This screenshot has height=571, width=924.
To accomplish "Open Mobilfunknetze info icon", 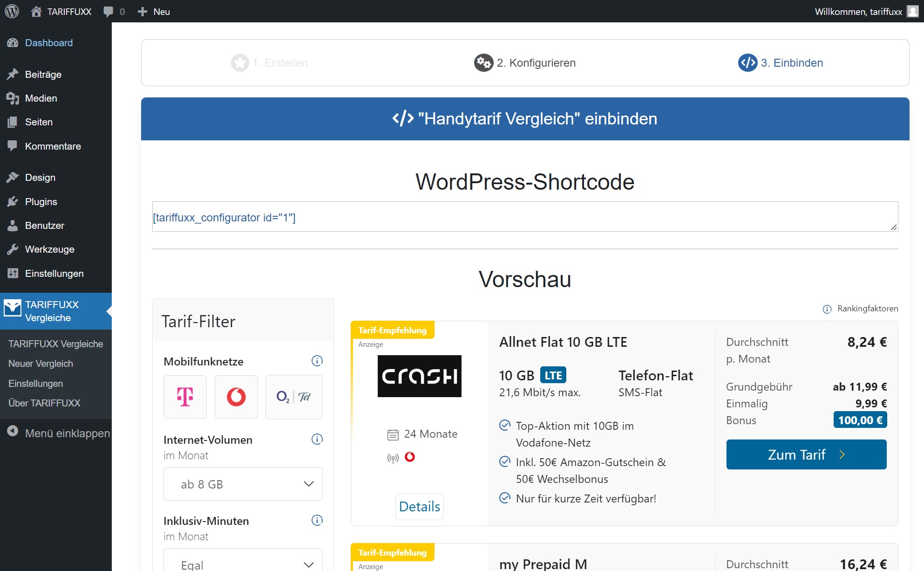I will pyautogui.click(x=317, y=361).
